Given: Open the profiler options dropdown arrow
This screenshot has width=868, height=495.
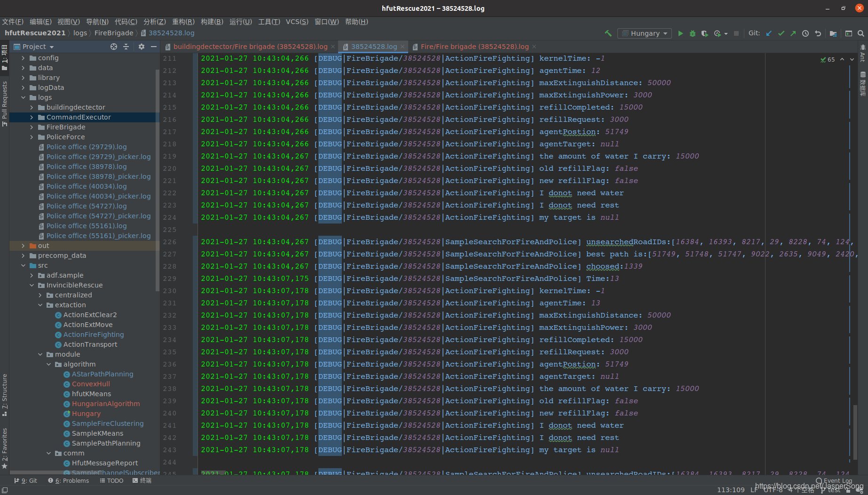Looking at the screenshot, I should click(726, 34).
